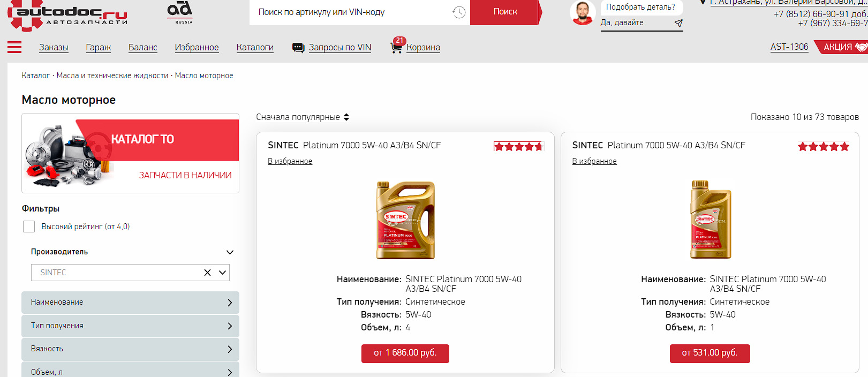Open the hamburger menu icon
This screenshot has height=377, width=868.
(14, 47)
